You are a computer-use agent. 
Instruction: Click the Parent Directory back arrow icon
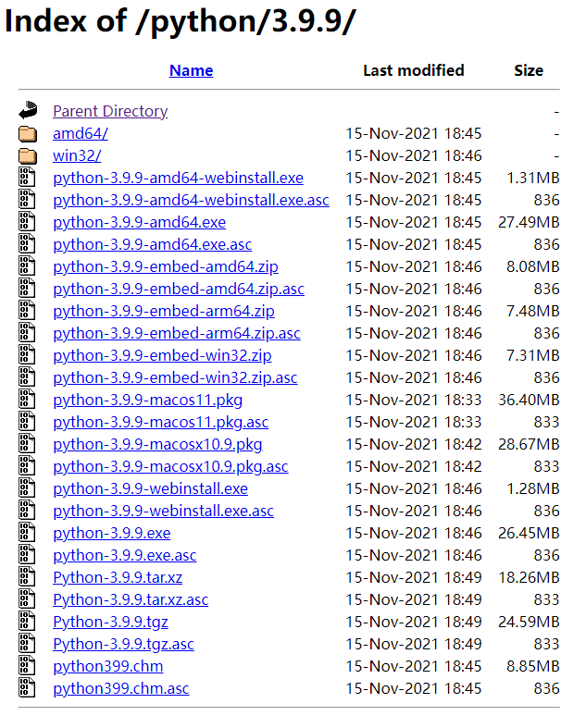27,111
